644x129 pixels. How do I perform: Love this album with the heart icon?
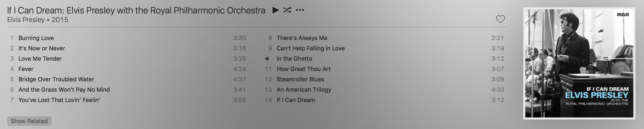500,19
